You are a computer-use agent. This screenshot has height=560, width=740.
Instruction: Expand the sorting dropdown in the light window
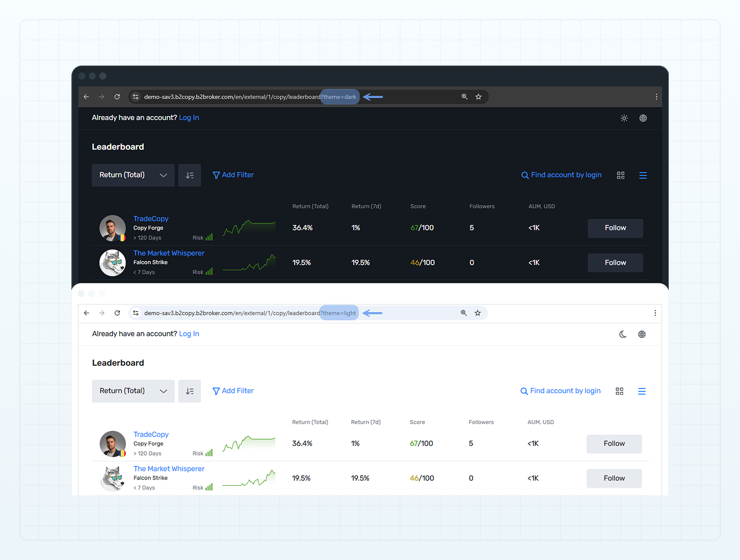133,391
